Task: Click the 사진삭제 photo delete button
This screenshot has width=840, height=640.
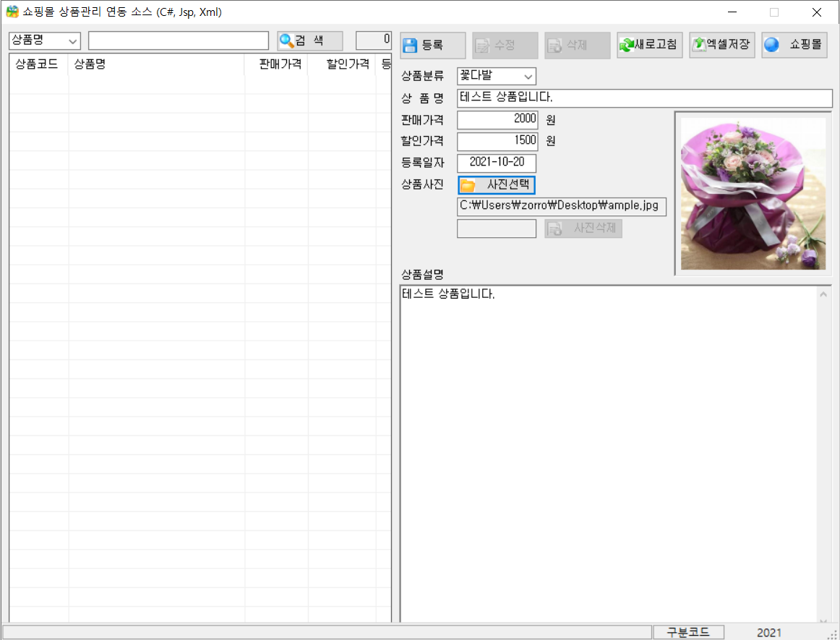Action: (583, 229)
